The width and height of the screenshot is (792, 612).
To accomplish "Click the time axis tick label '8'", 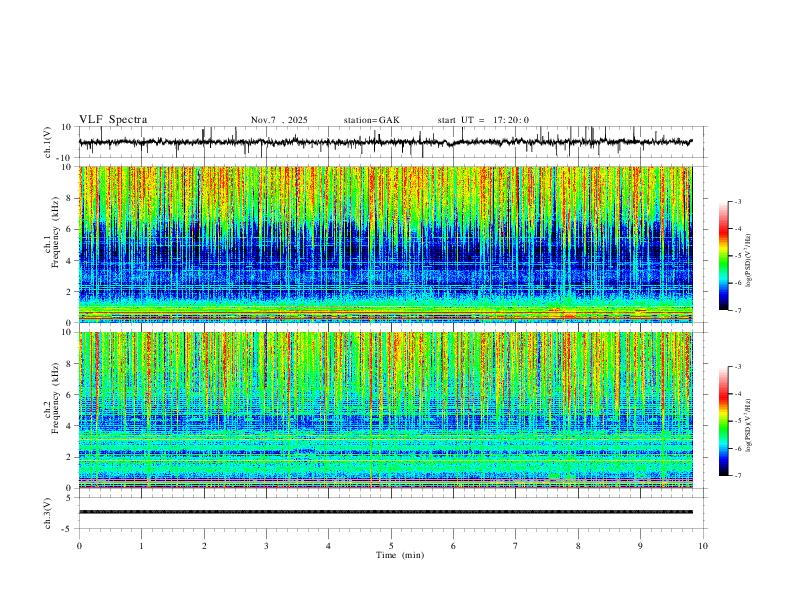I will pyautogui.click(x=578, y=546).
